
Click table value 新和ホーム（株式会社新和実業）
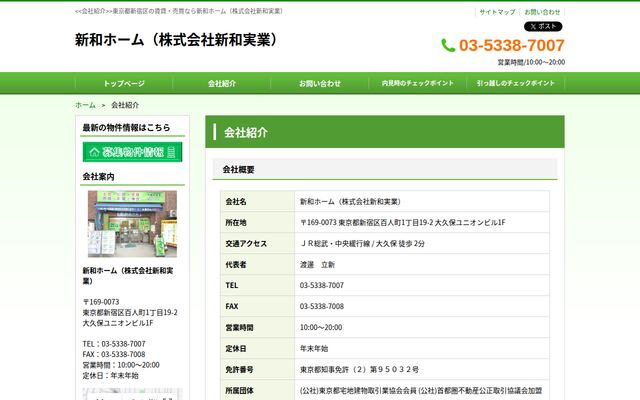click(351, 201)
